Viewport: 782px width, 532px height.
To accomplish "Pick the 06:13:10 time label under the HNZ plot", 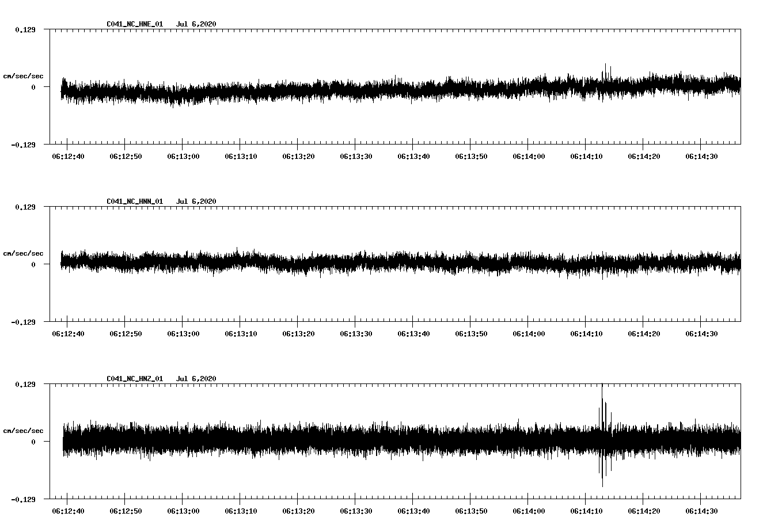I will [241, 511].
